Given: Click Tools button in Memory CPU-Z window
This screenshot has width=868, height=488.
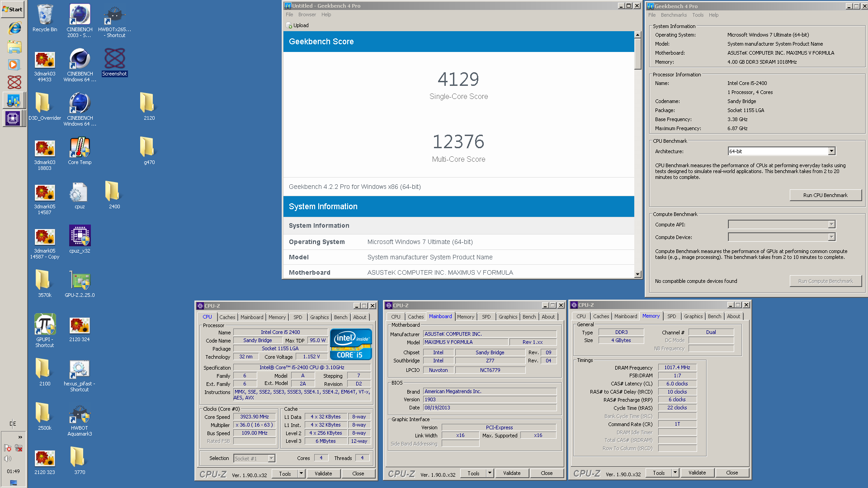Looking at the screenshot, I should click(x=659, y=473).
